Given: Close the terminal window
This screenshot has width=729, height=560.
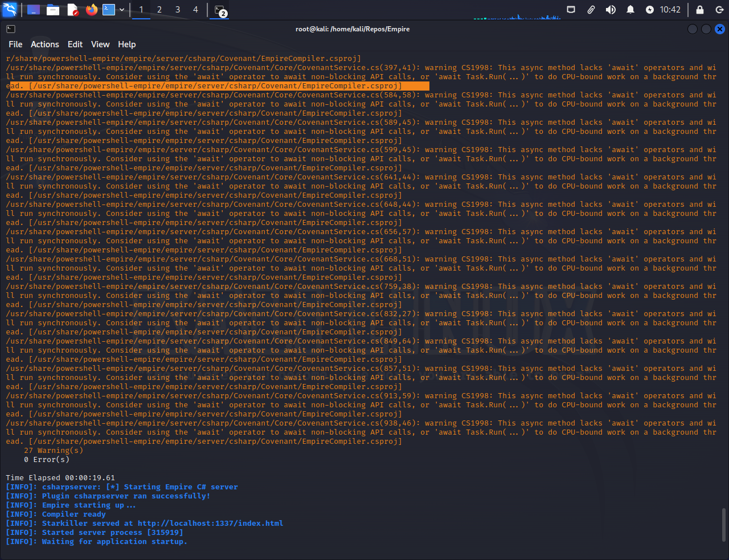Looking at the screenshot, I should (x=720, y=29).
